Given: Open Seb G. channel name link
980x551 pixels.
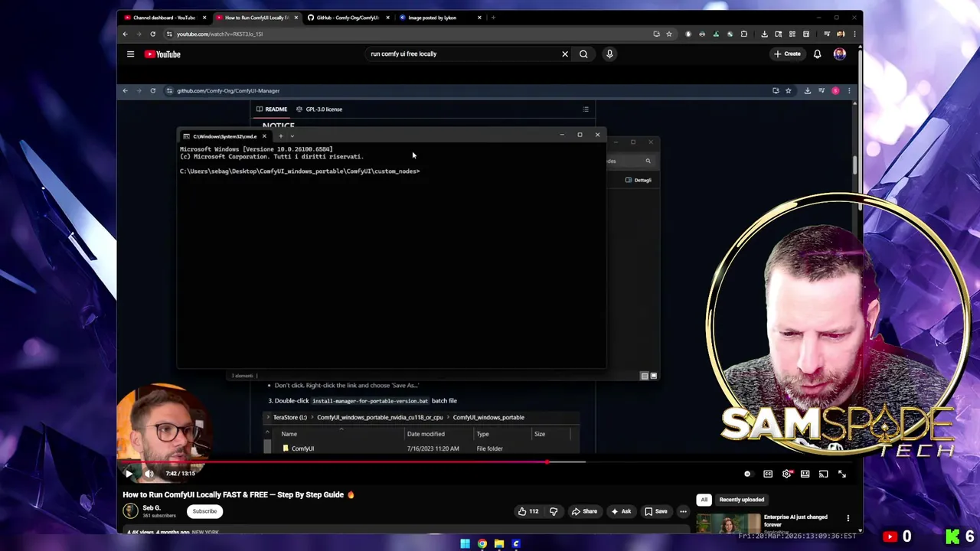Looking at the screenshot, I should pos(152,508).
